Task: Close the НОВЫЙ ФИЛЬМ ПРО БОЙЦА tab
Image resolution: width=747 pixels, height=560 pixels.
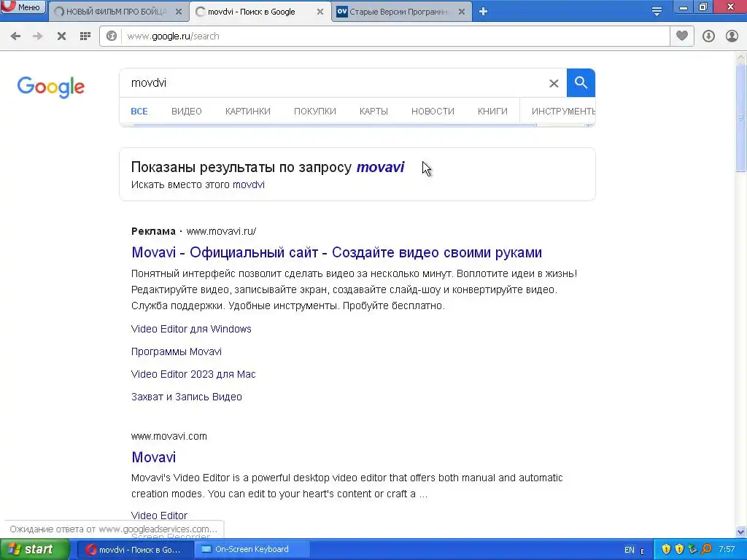Action: pos(179,12)
